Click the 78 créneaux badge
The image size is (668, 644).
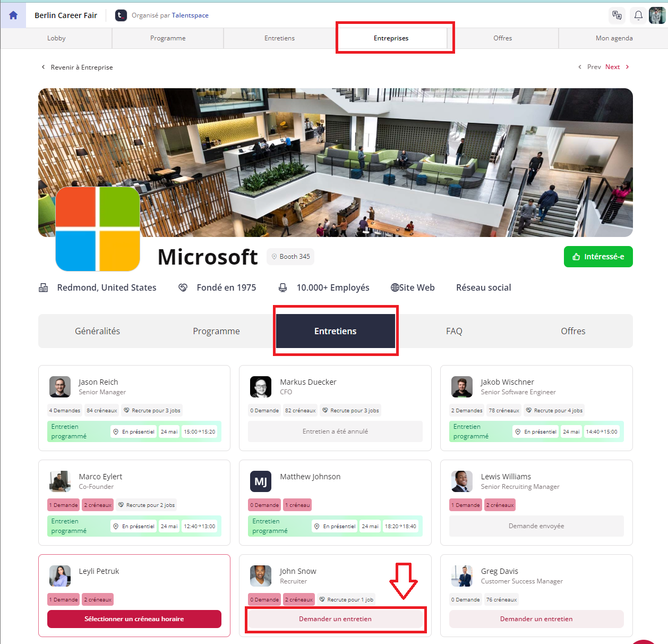(x=504, y=410)
